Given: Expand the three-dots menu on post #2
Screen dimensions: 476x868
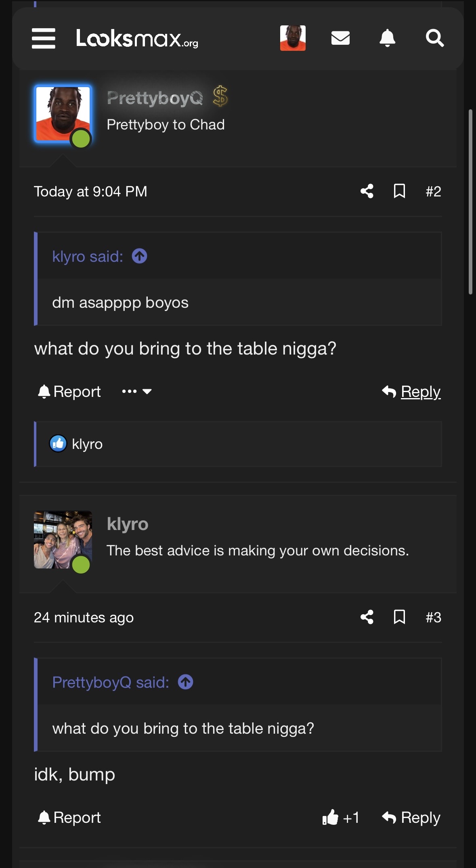Looking at the screenshot, I should click(x=136, y=391).
